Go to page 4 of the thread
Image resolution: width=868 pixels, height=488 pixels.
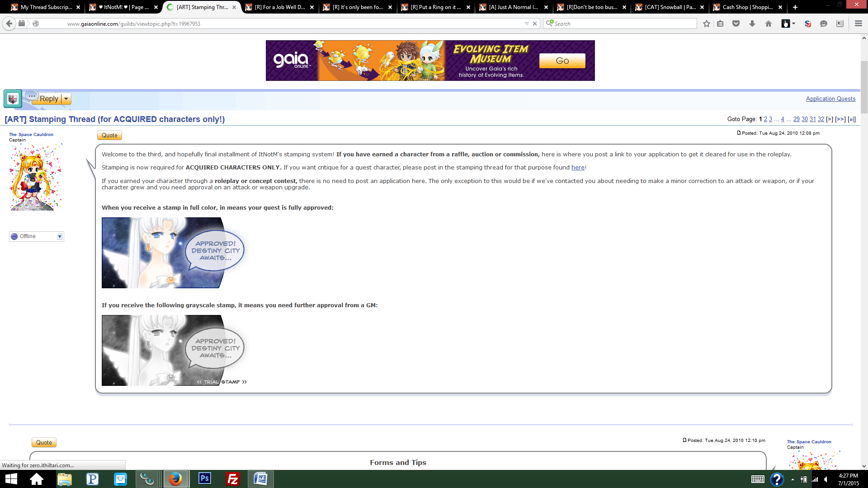pyautogui.click(x=783, y=119)
